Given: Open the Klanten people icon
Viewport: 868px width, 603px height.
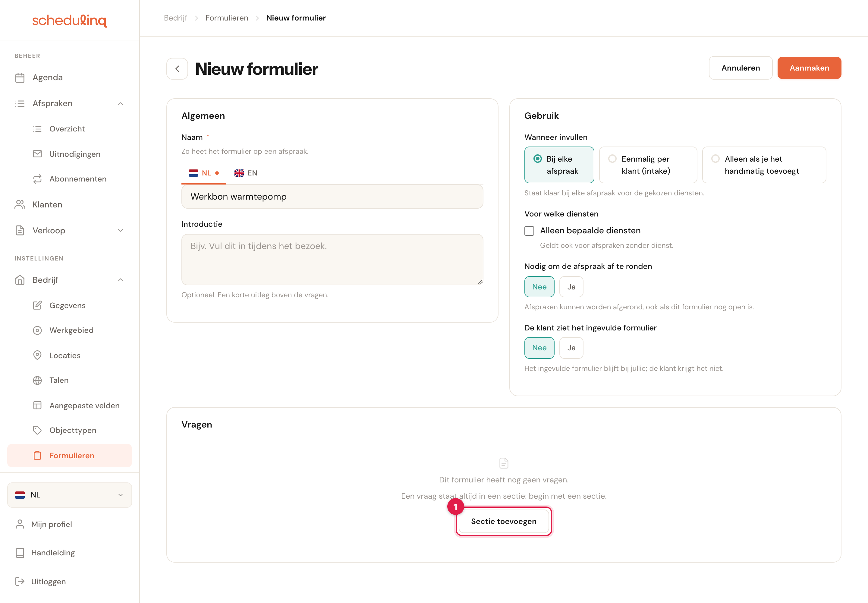Looking at the screenshot, I should coord(20,204).
